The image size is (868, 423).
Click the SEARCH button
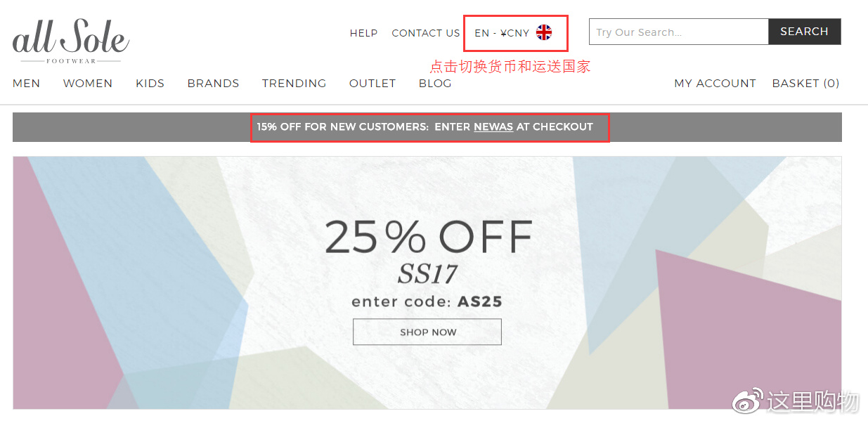coord(805,32)
